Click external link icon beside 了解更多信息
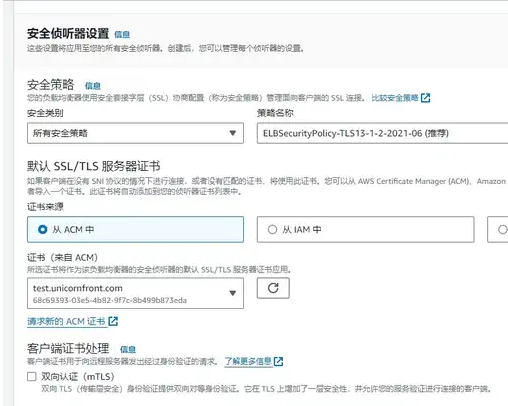The width and height of the screenshot is (508, 406). pyautogui.click(x=278, y=361)
